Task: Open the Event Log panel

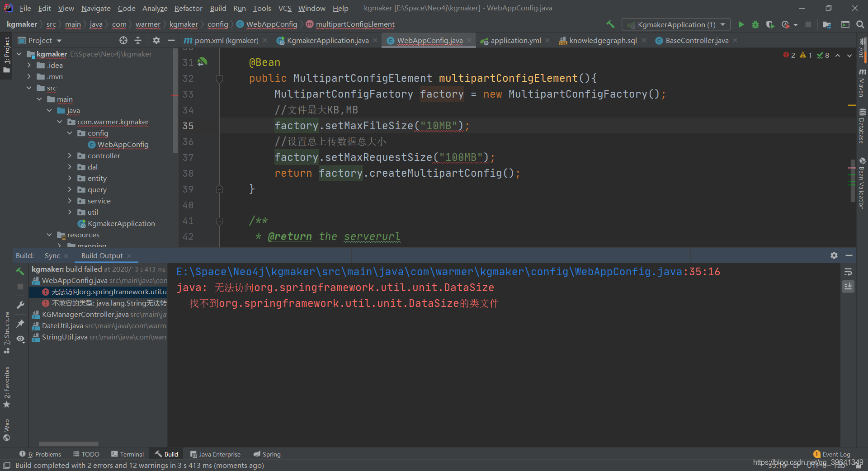Action: coord(836,454)
